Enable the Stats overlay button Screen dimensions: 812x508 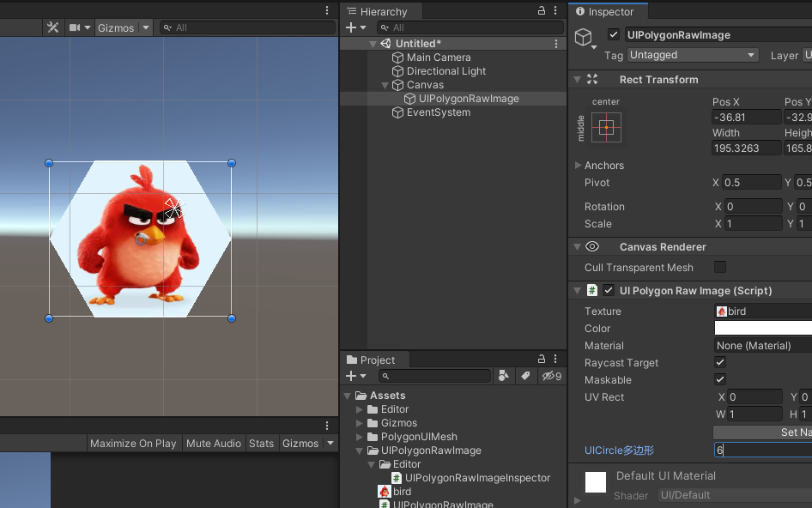(x=261, y=443)
